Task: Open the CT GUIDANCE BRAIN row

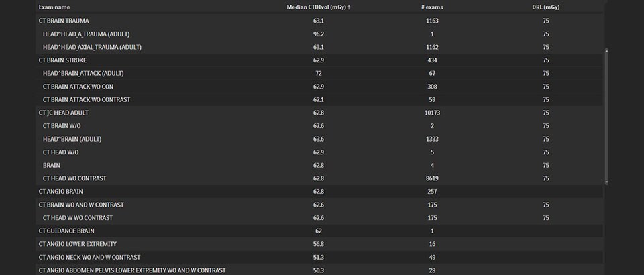Action: pos(319,231)
